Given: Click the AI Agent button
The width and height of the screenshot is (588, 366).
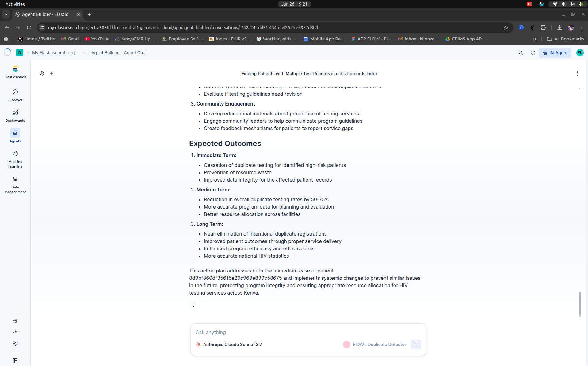Looking at the screenshot, I should (555, 53).
